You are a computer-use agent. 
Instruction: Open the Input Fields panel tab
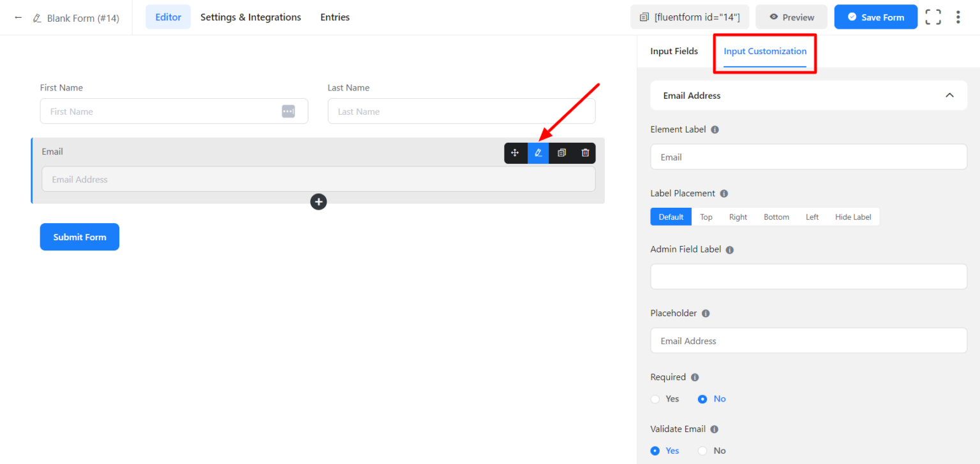pyautogui.click(x=674, y=51)
